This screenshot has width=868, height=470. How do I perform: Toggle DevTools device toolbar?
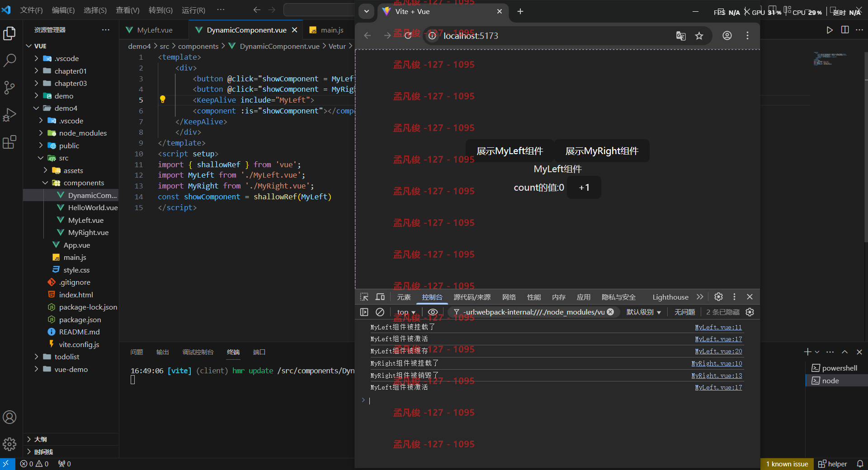[380, 297]
